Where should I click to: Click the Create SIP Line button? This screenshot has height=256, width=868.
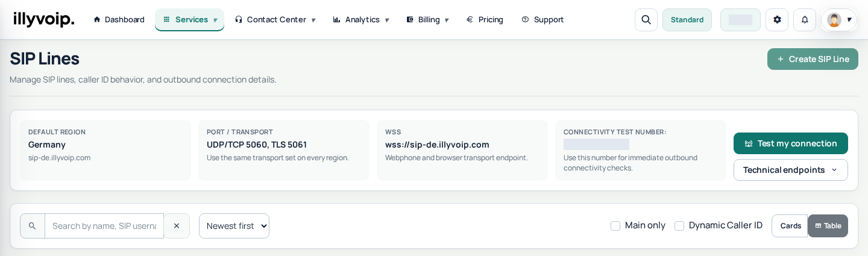[x=813, y=59]
